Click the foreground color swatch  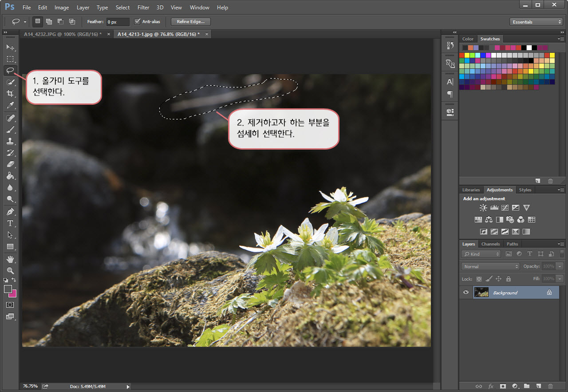[x=8, y=289]
